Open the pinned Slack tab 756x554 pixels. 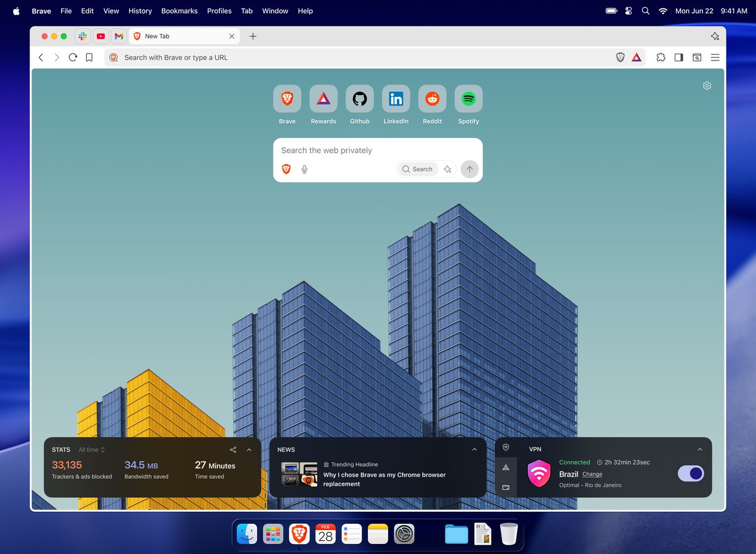tap(83, 37)
